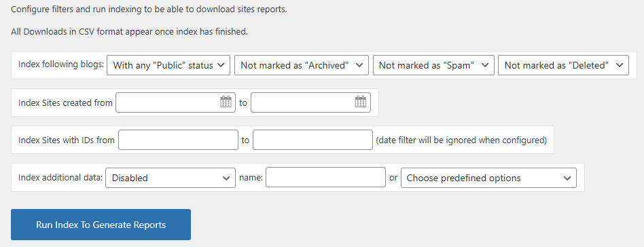Image resolution: width=644 pixels, height=247 pixels.
Task: Open the "Archived" filter dropdown
Action: pos(302,65)
